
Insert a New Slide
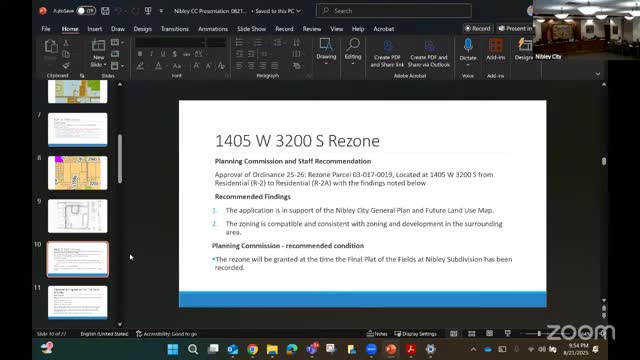(x=98, y=53)
